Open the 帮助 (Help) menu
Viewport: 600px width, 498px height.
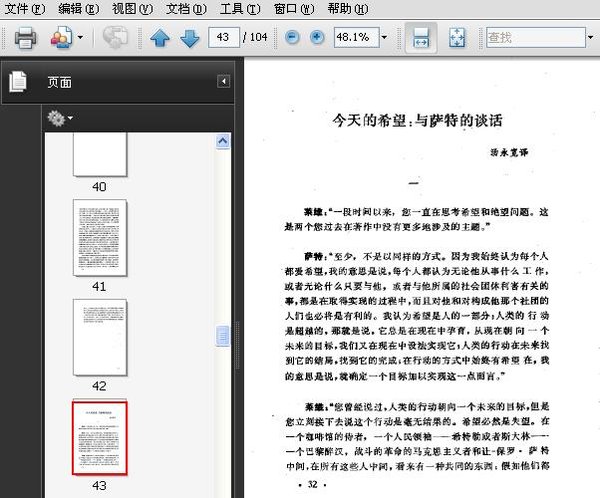348,9
